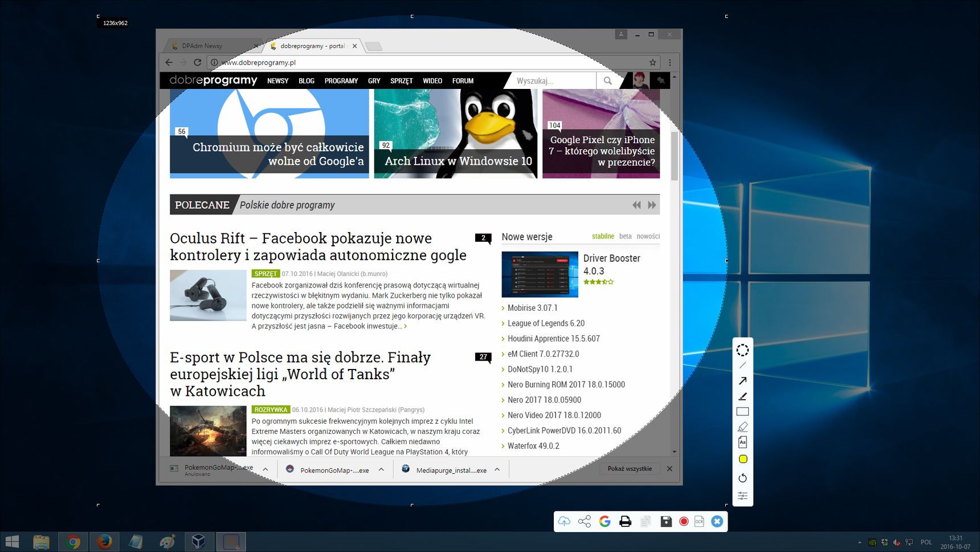The image size is (980, 552).
Task: Pick the line drawing tool
Action: (742, 366)
